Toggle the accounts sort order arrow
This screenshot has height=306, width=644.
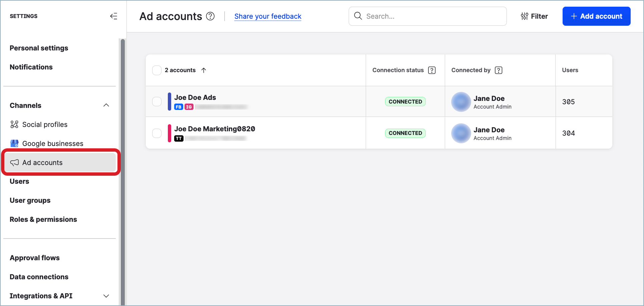(204, 70)
